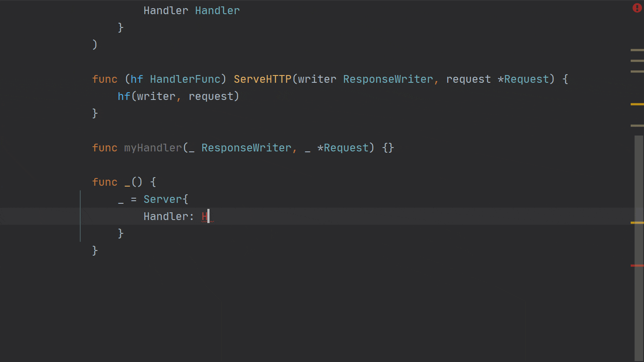Image resolution: width=644 pixels, height=362 pixels.
Task: Click the blue Handler type at top
Action: point(217,11)
